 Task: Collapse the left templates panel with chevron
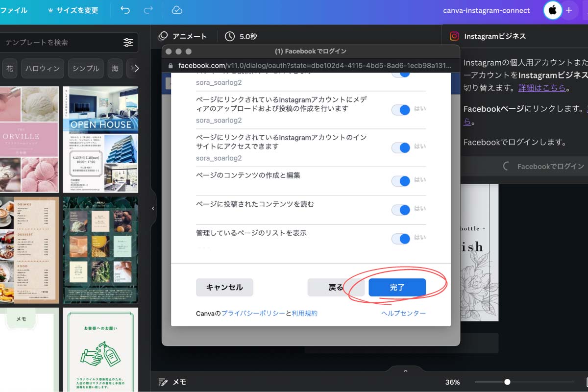(153, 208)
